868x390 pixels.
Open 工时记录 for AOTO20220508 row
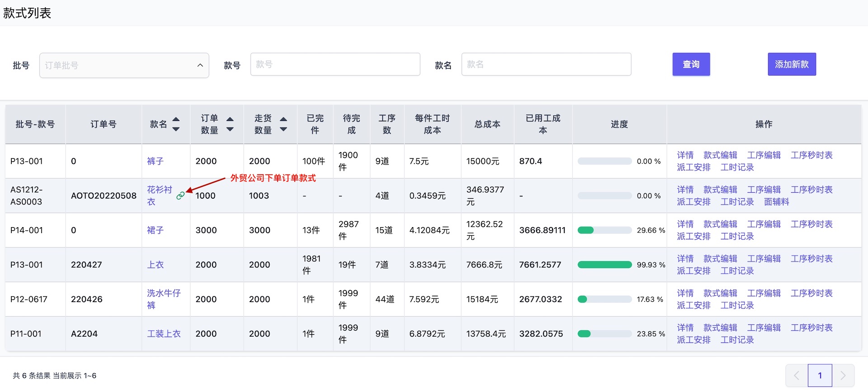(x=737, y=202)
